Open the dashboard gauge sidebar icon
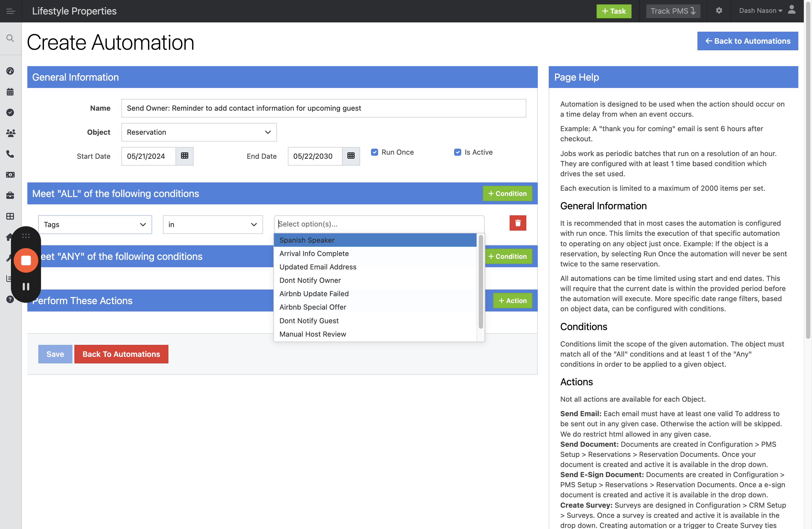 pos(10,71)
